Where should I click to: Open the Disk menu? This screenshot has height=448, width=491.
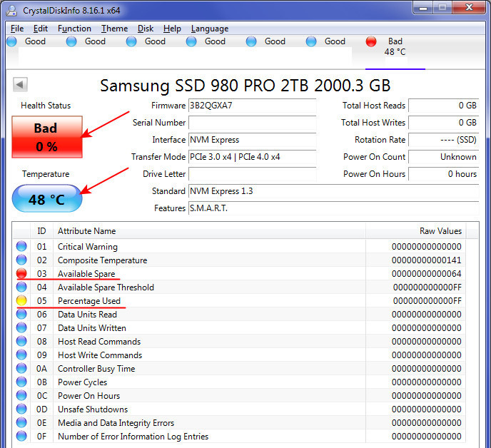pyautogui.click(x=146, y=29)
